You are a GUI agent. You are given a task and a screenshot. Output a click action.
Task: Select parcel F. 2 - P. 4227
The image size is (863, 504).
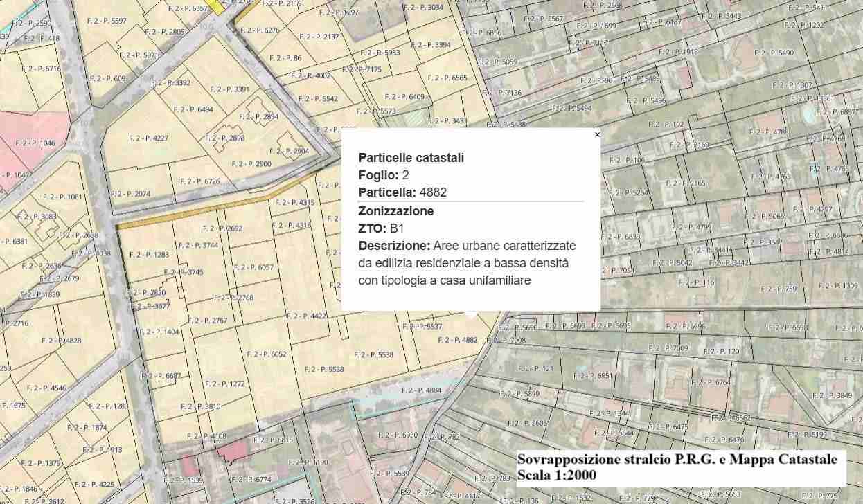pyautogui.click(x=148, y=138)
